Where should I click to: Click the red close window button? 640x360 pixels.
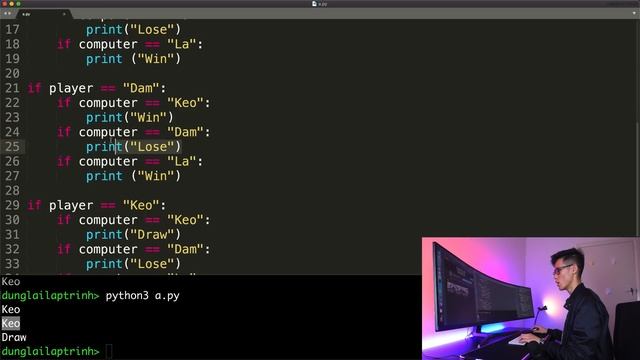coord(4,4)
